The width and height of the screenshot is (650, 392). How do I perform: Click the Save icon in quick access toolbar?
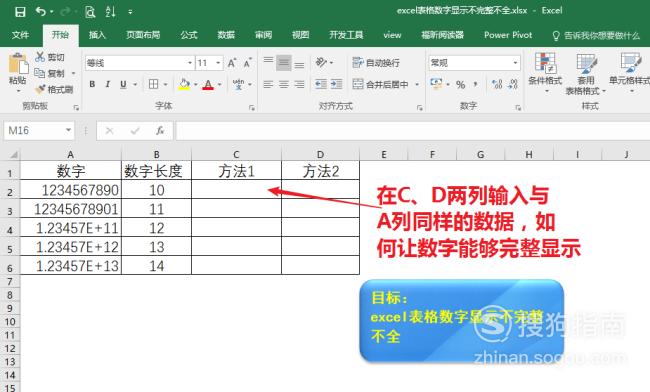[20, 12]
